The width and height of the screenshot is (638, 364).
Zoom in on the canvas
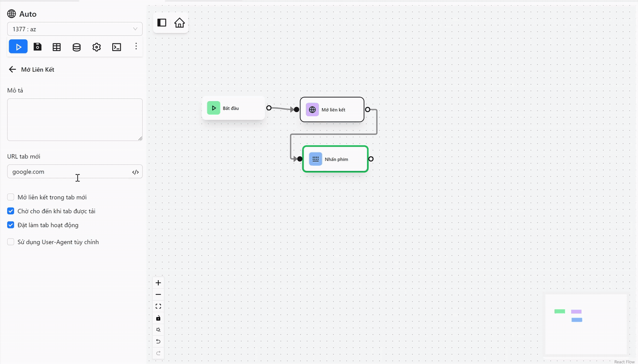click(x=158, y=283)
